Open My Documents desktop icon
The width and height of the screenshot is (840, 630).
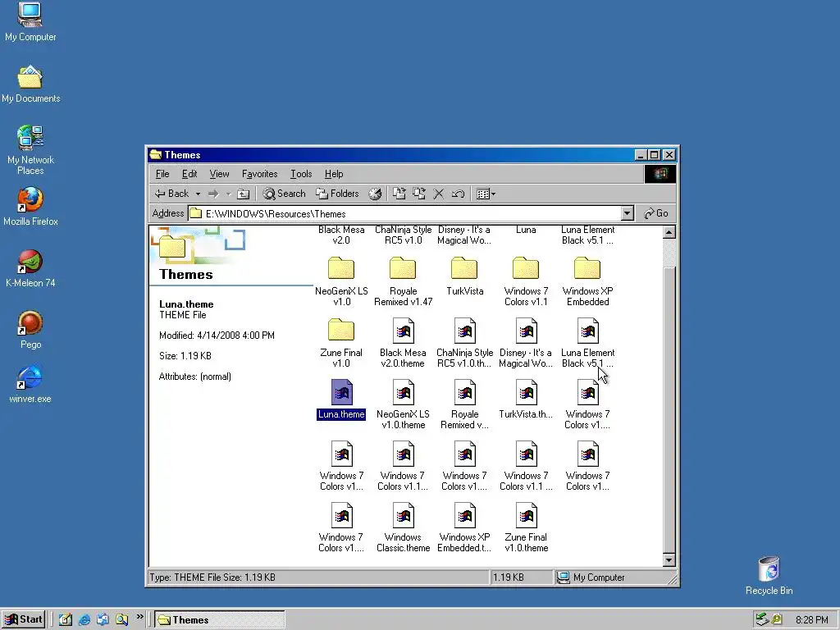tap(30, 84)
